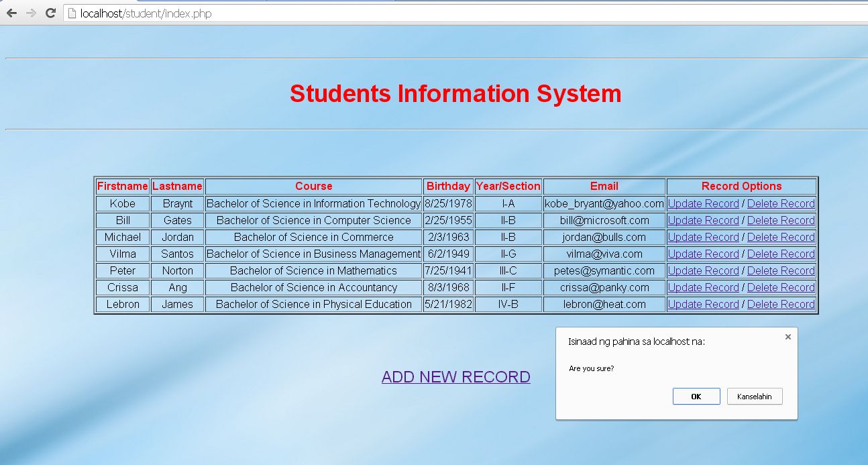Click the Students Information System heading

pyautogui.click(x=455, y=94)
